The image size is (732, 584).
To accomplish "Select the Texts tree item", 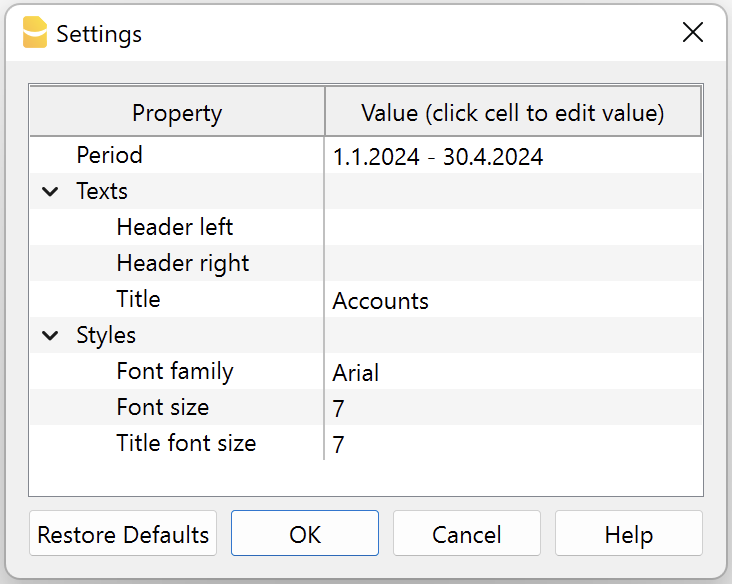I will (x=102, y=192).
